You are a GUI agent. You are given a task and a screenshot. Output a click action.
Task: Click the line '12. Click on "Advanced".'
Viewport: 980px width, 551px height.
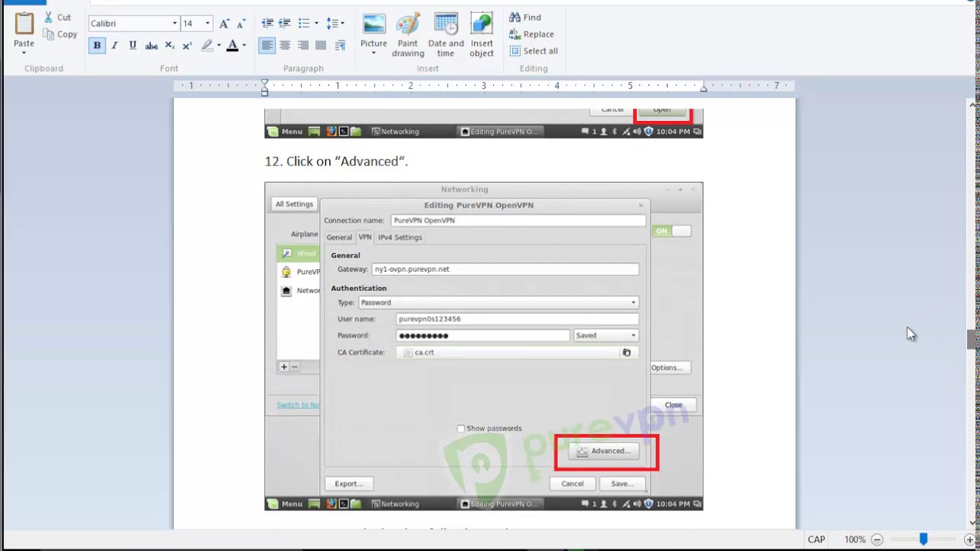click(x=337, y=161)
